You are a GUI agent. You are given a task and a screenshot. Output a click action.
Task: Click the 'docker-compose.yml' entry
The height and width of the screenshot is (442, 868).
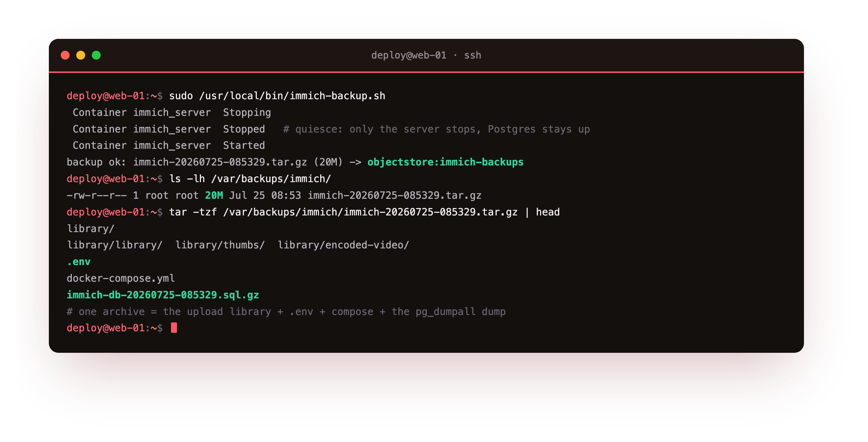tap(121, 278)
